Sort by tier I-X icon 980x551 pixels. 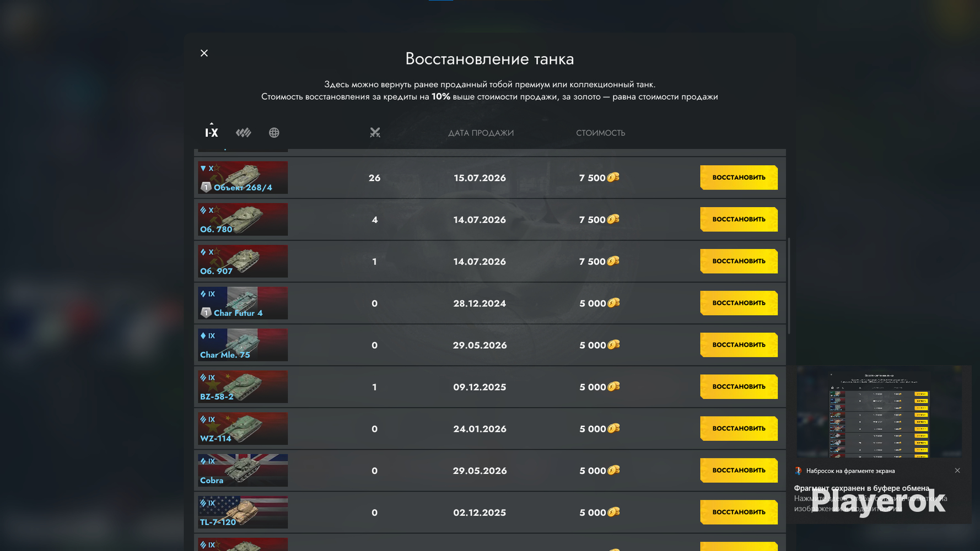[212, 132]
